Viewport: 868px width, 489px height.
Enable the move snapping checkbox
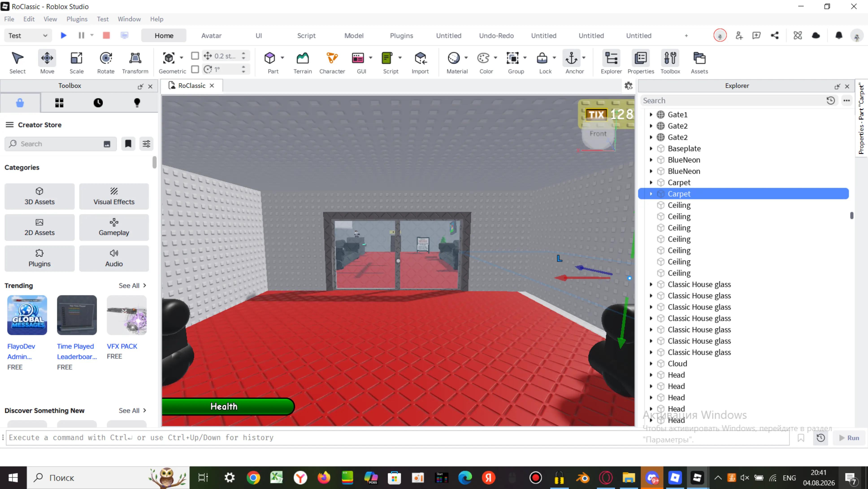pyautogui.click(x=195, y=56)
